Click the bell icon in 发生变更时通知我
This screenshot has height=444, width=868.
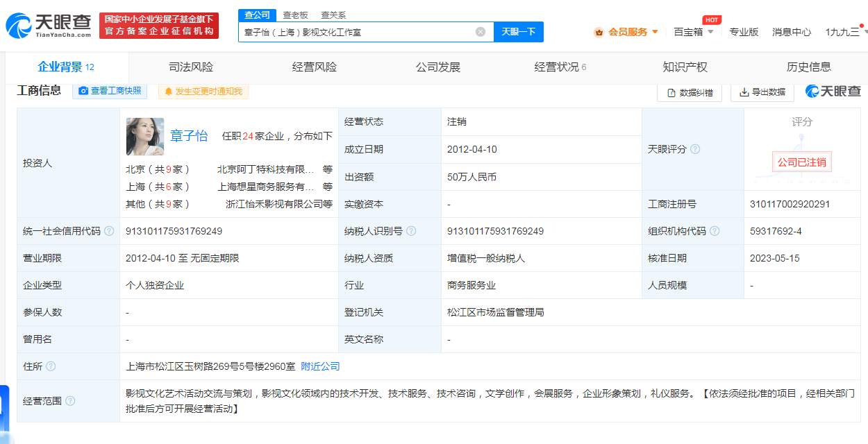[x=168, y=92]
